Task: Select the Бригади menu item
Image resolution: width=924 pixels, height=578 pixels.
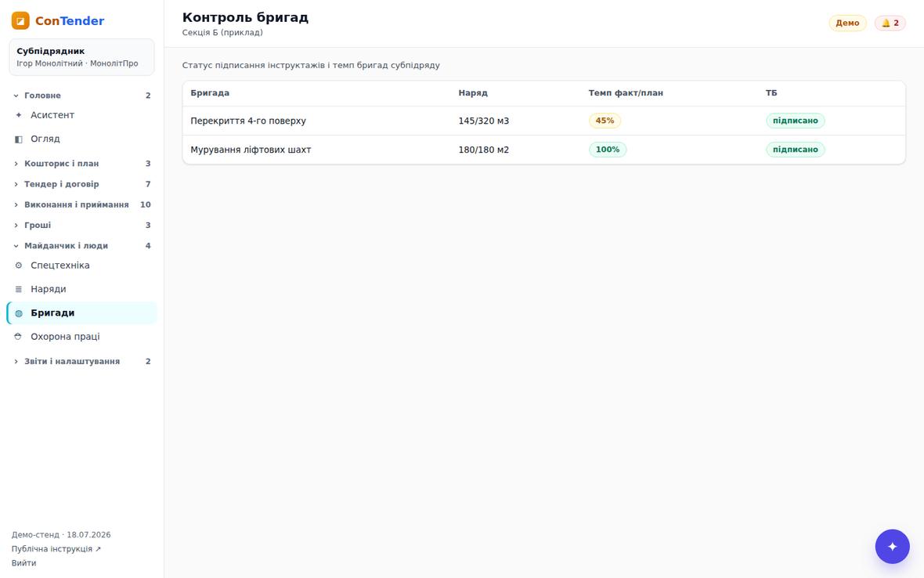Action: pos(81,313)
